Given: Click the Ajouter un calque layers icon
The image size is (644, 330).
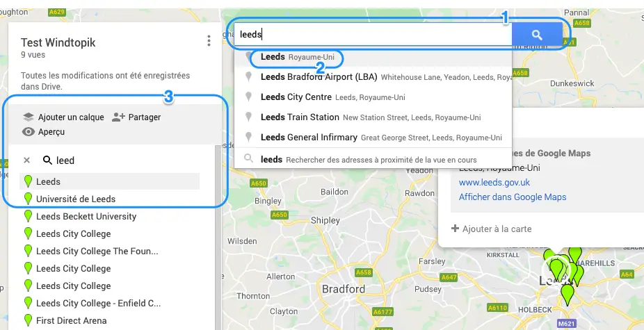Looking at the screenshot, I should [28, 117].
